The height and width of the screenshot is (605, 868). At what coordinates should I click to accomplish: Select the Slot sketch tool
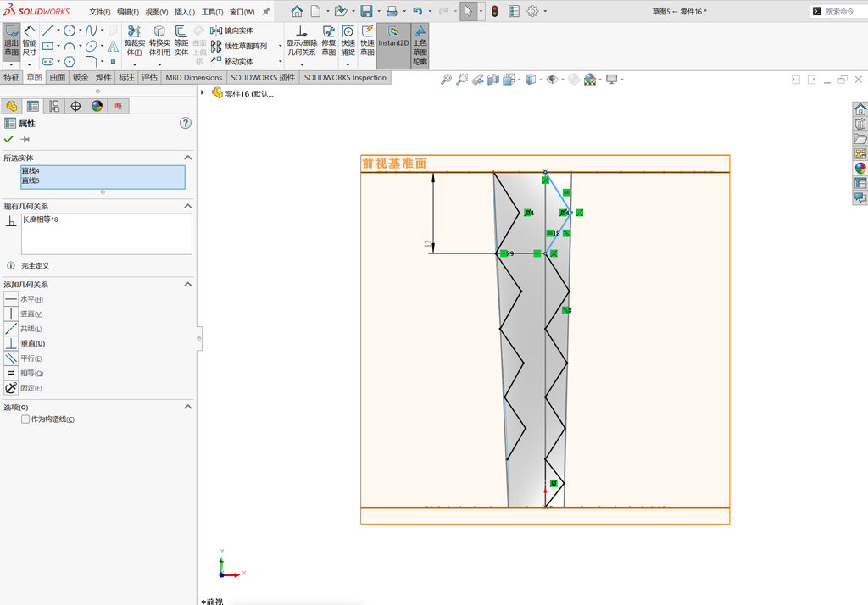click(x=47, y=62)
